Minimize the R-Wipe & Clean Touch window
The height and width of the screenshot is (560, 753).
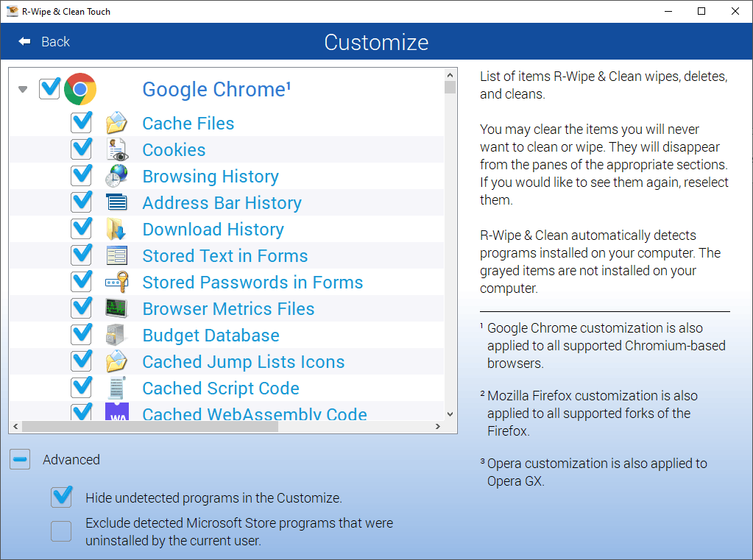tap(668, 11)
